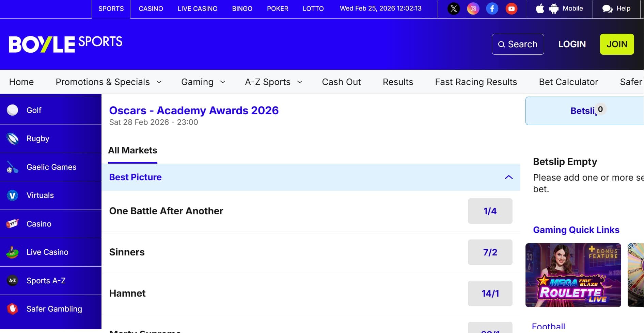Click the LOGIN button
Image resolution: width=644 pixels, height=333 pixels.
(572, 44)
